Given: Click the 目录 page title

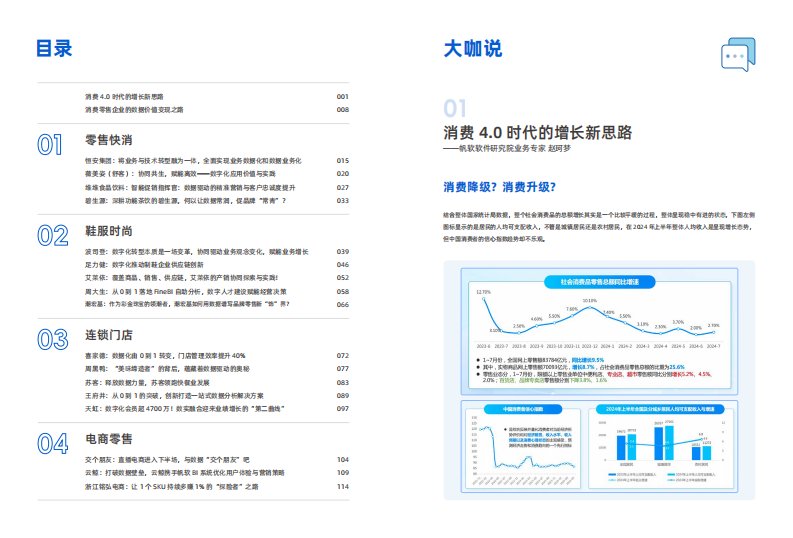Looking at the screenshot, I should point(53,49).
